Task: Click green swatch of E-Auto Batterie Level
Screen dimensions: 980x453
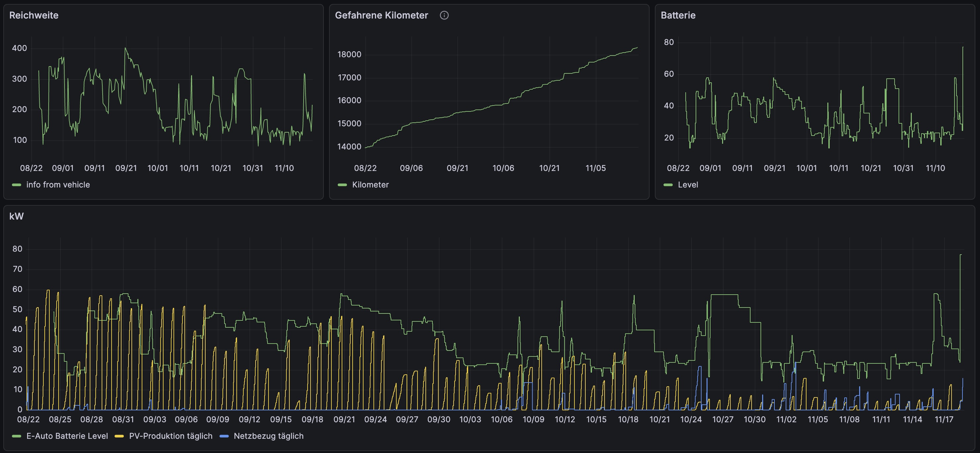Action: [16, 436]
